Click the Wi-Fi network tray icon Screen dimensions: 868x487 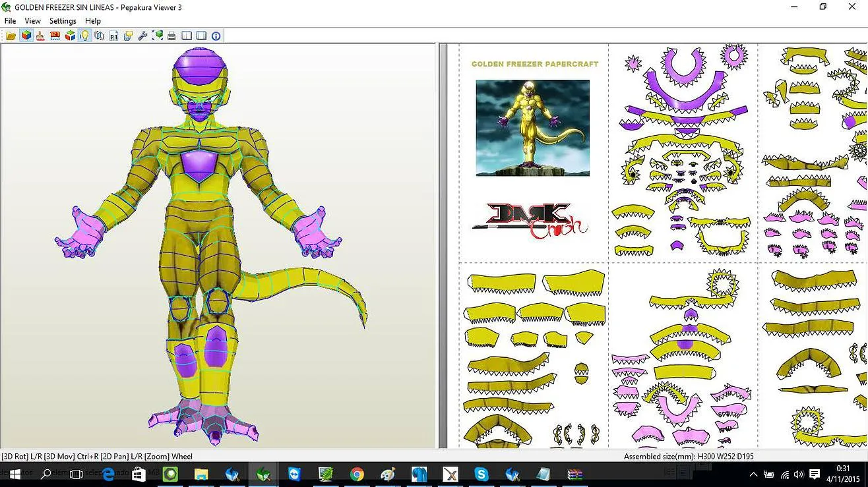tap(785, 474)
